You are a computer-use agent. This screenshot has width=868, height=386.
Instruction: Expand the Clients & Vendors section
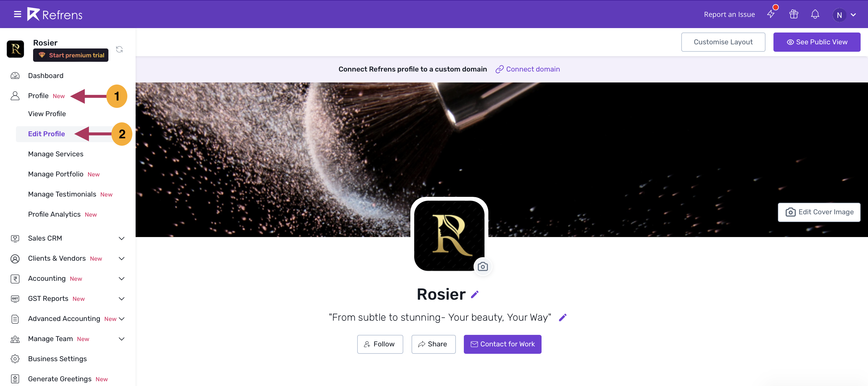[x=122, y=259]
